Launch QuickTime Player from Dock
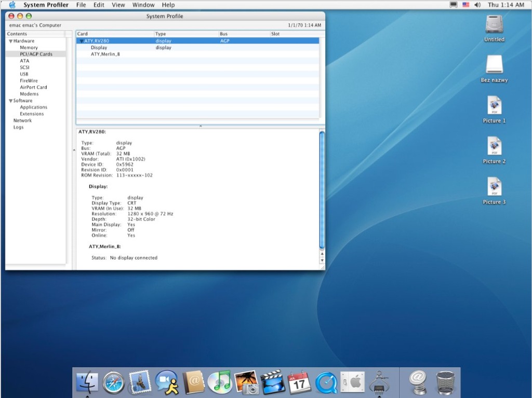The image size is (532, 398). coord(326,383)
